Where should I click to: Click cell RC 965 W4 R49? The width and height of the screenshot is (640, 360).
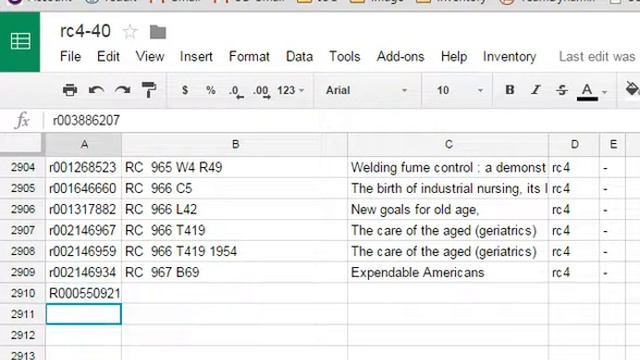235,167
